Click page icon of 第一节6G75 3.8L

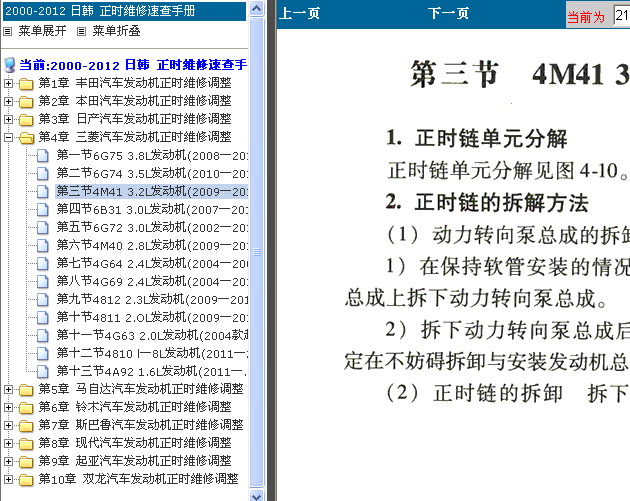click(43, 155)
